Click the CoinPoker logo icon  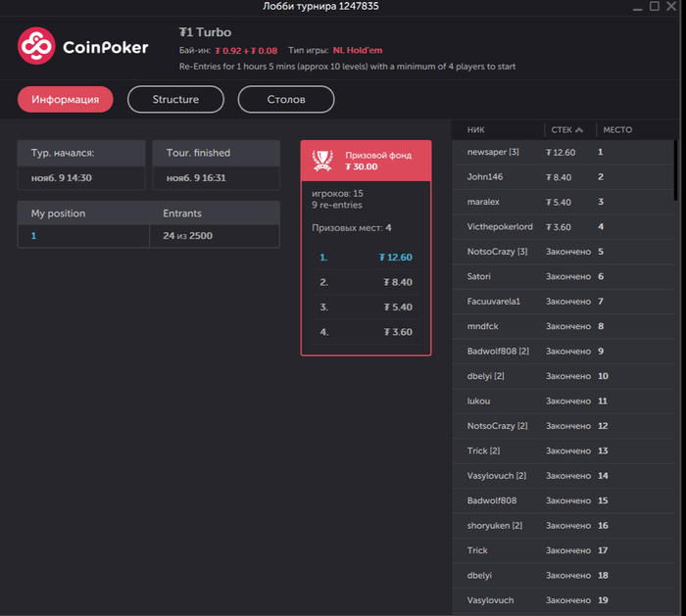(x=36, y=46)
